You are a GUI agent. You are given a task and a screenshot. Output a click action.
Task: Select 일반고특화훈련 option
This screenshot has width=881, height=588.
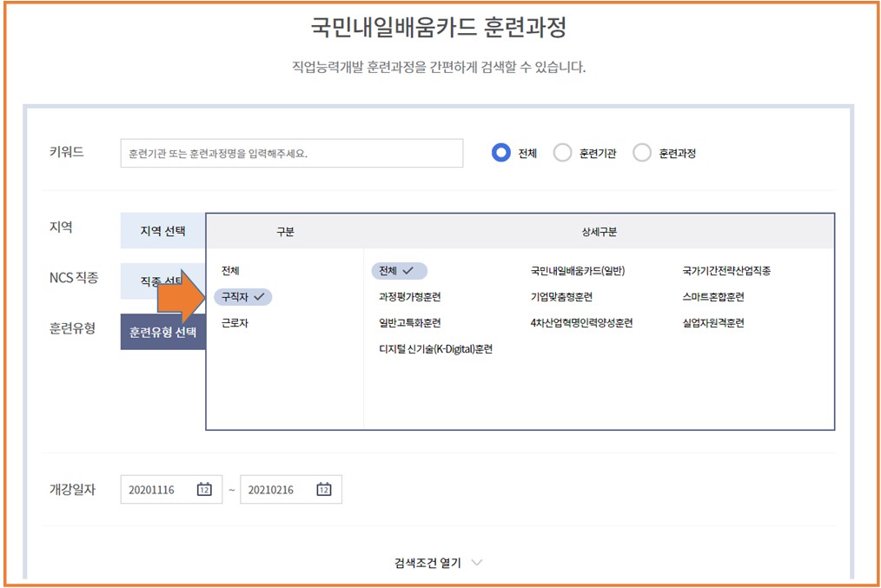[x=409, y=323]
